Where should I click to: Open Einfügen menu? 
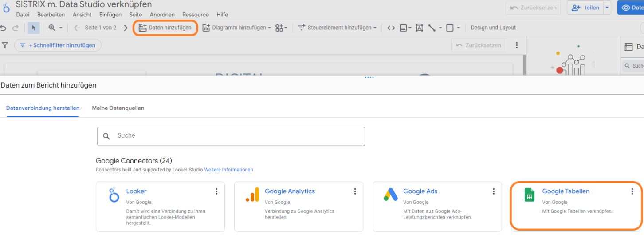coord(110,15)
